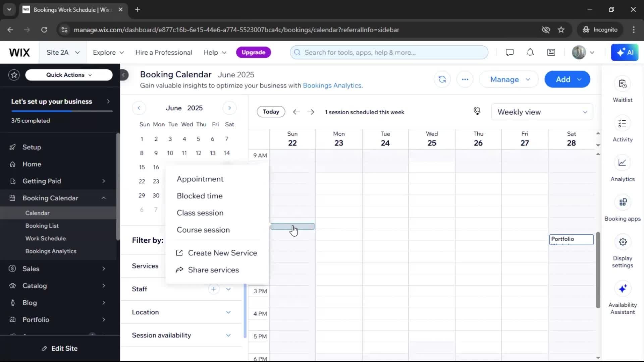Open Display settings gear icon
The image size is (644, 362).
[623, 242]
